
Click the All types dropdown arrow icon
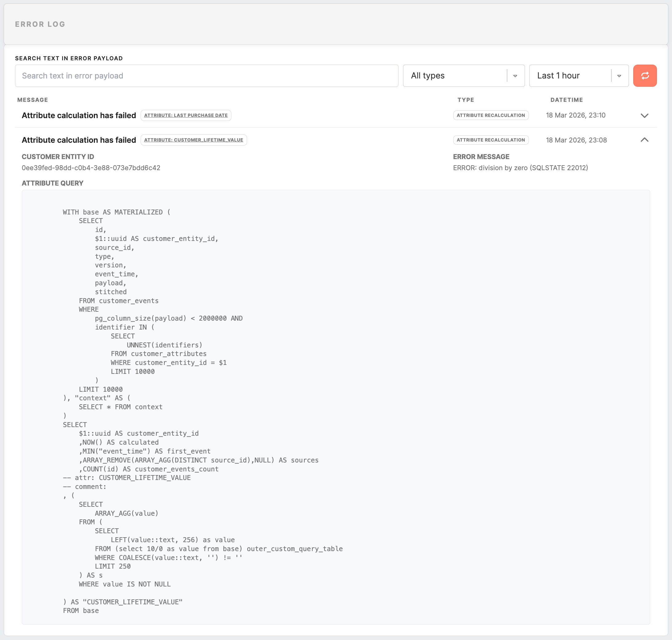click(515, 76)
